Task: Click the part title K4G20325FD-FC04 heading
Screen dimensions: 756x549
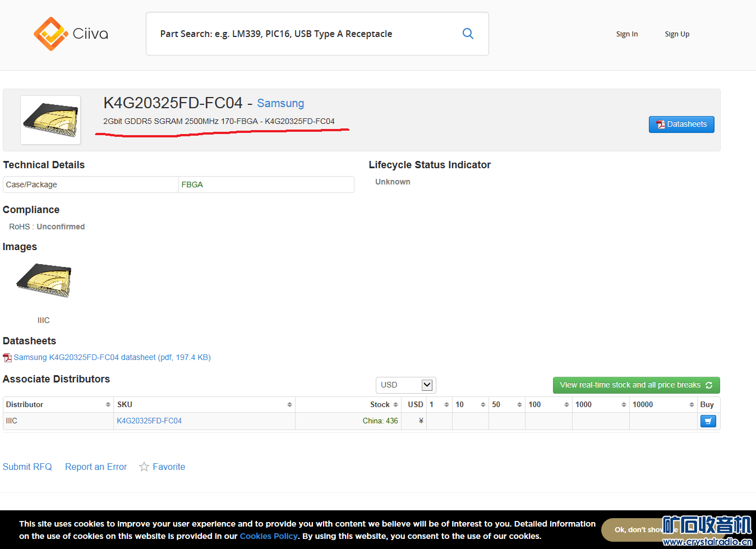Action: (x=173, y=103)
